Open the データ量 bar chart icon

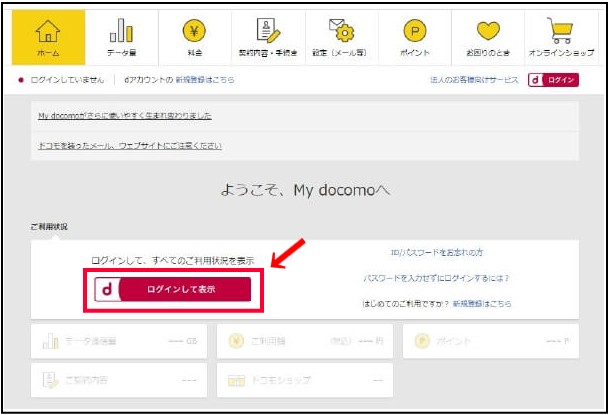click(x=121, y=30)
